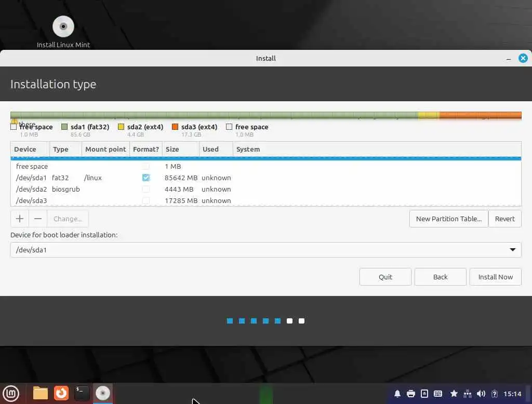
Task: Click the green sda1 segment in the disk bar
Action: (x=215, y=115)
